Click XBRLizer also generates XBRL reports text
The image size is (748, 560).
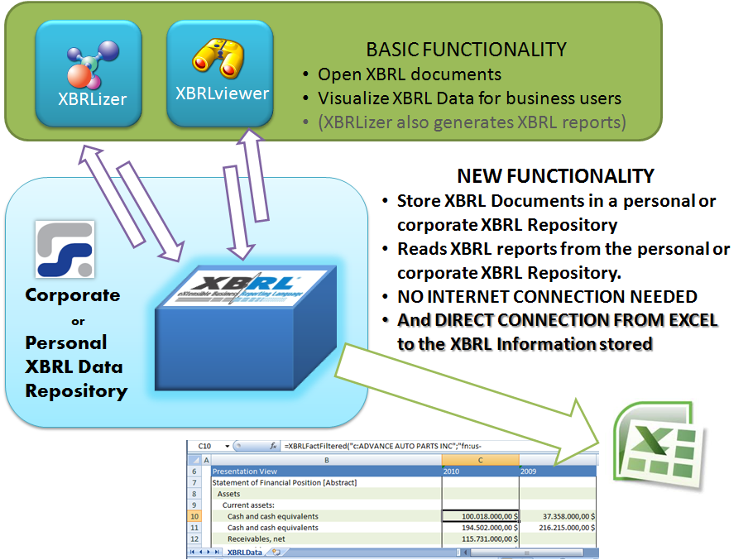[x=472, y=122]
